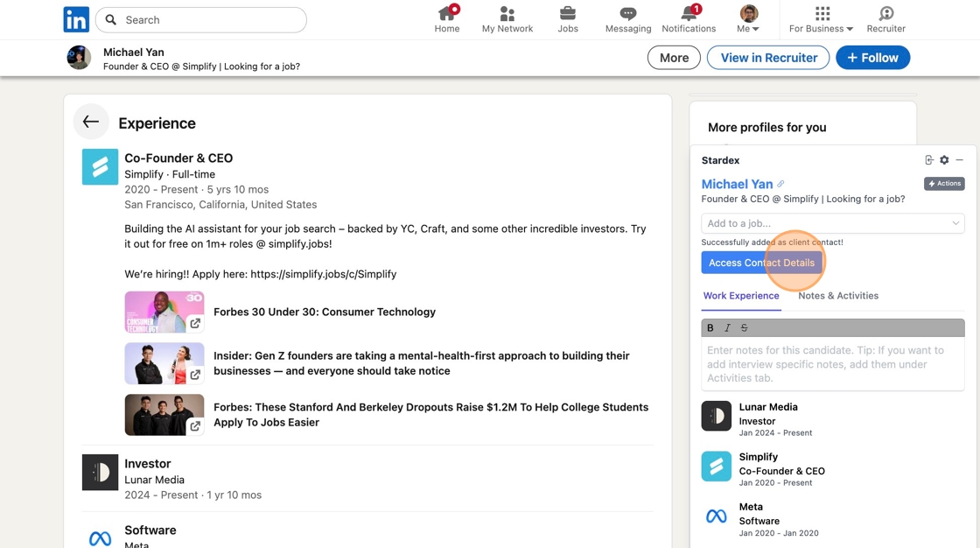This screenshot has width=980, height=548.
Task: Go to My Network
Action: pyautogui.click(x=507, y=19)
